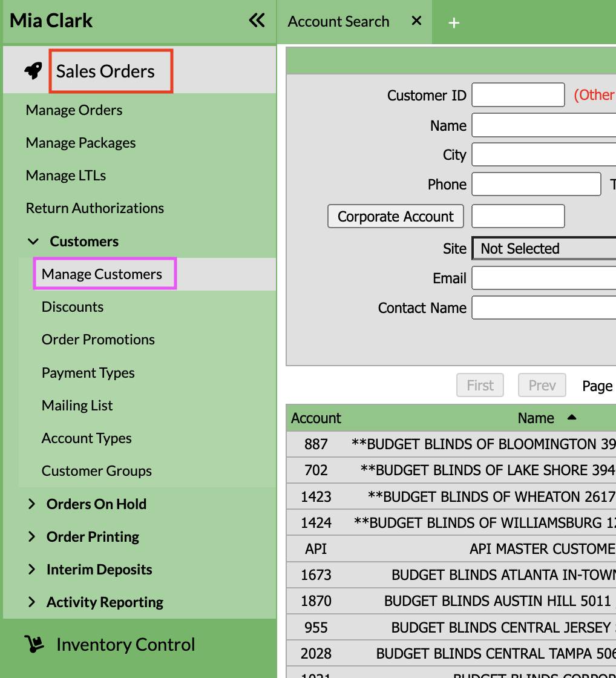
Task: Click the Contact Name input field
Action: coord(544,308)
